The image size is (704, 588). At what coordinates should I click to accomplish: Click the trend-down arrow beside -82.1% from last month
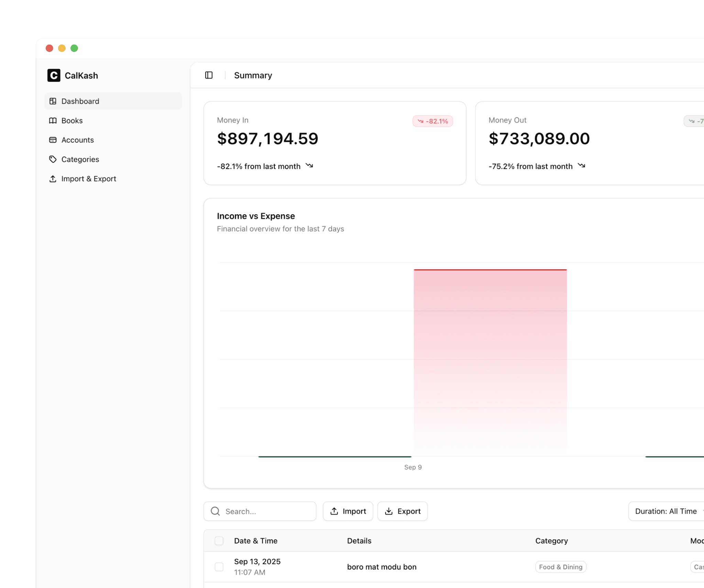click(x=309, y=166)
